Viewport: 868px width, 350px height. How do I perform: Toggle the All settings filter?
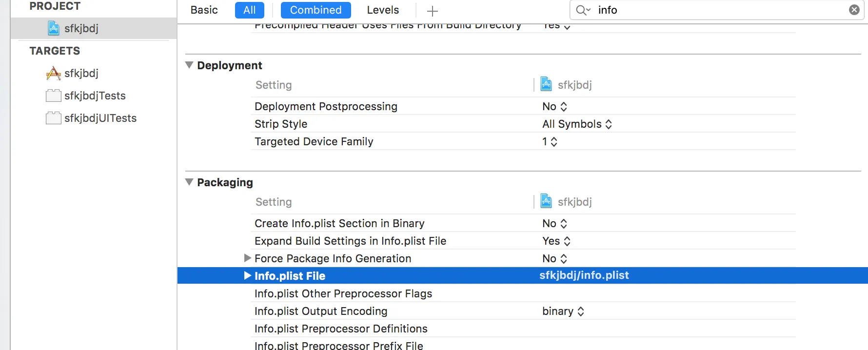tap(249, 10)
